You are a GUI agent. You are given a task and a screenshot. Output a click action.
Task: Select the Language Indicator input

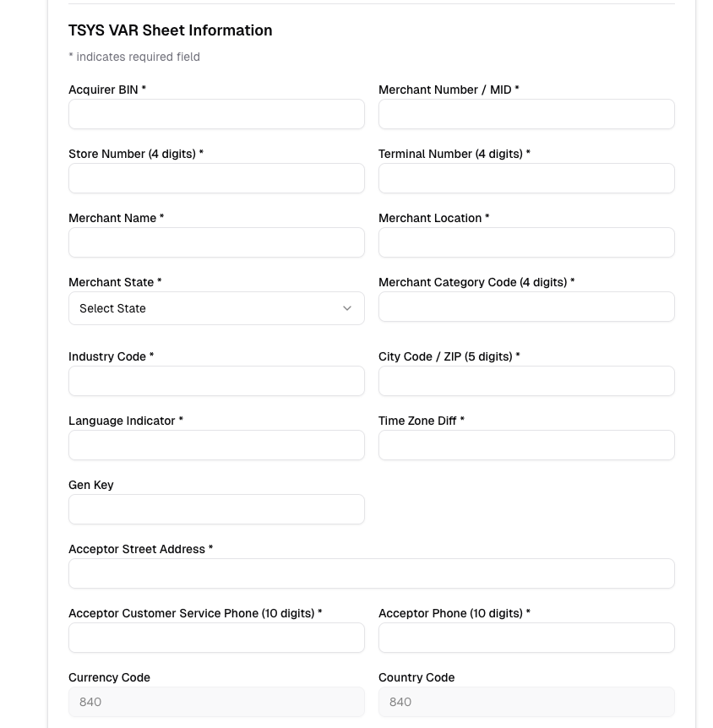coord(216,445)
